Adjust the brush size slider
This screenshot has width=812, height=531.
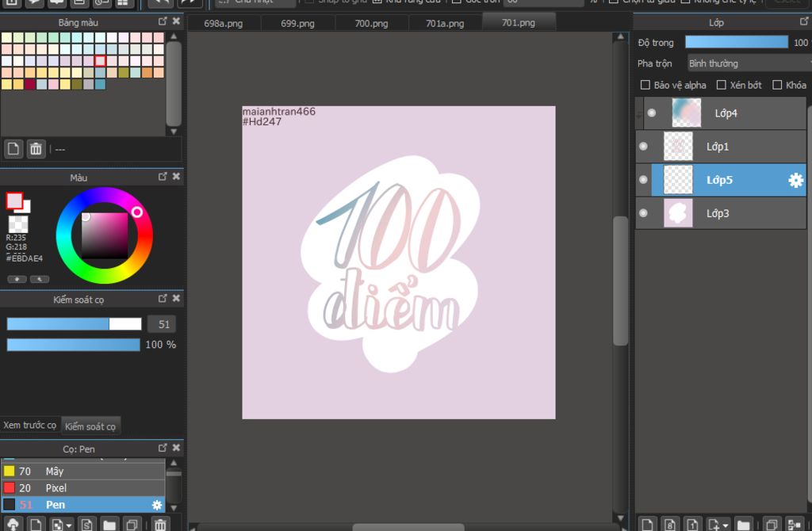pyautogui.click(x=74, y=324)
